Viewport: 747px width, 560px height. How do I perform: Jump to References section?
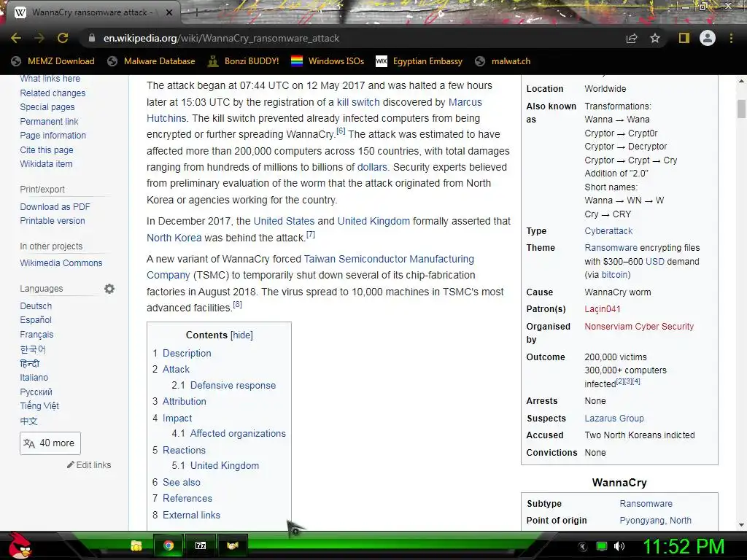(x=187, y=498)
